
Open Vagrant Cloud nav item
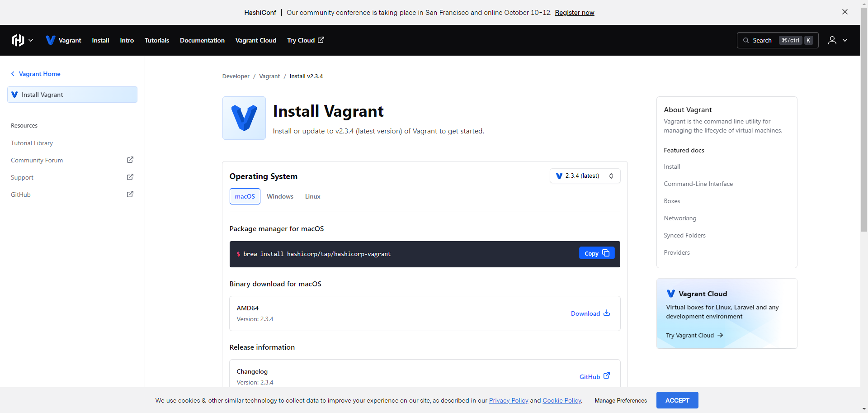[256, 40]
